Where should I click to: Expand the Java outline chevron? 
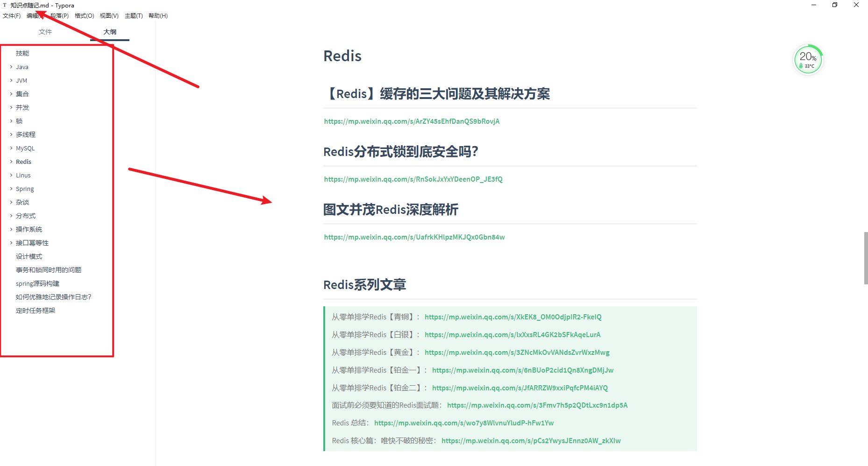pyautogui.click(x=11, y=67)
